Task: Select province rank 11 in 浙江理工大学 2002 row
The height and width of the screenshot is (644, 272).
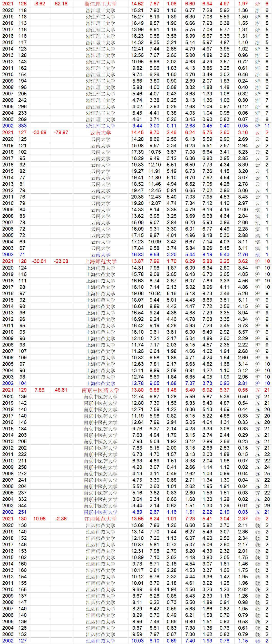Action: 267,126
